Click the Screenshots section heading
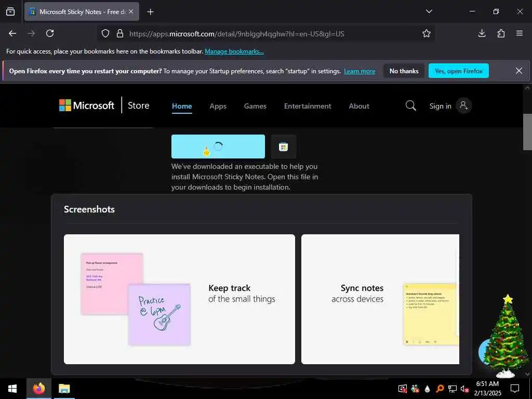Image resolution: width=532 pixels, height=399 pixels. 89,209
